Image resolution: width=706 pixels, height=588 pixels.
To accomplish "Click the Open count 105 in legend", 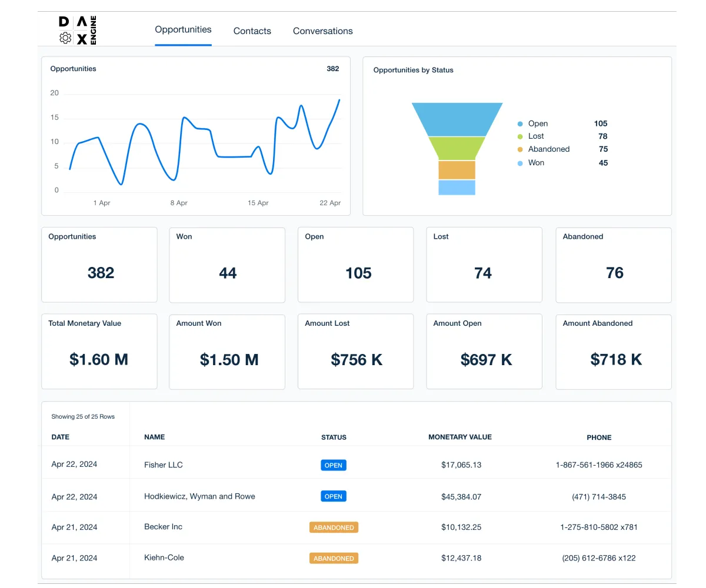I will click(601, 123).
